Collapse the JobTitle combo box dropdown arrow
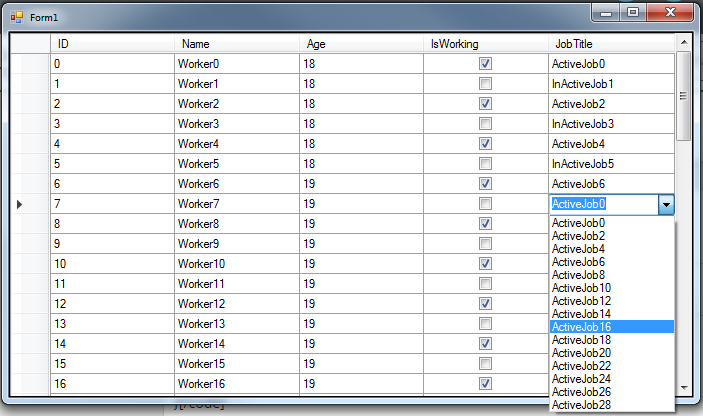Screen dimensions: 703x416 pyautogui.click(x=666, y=204)
